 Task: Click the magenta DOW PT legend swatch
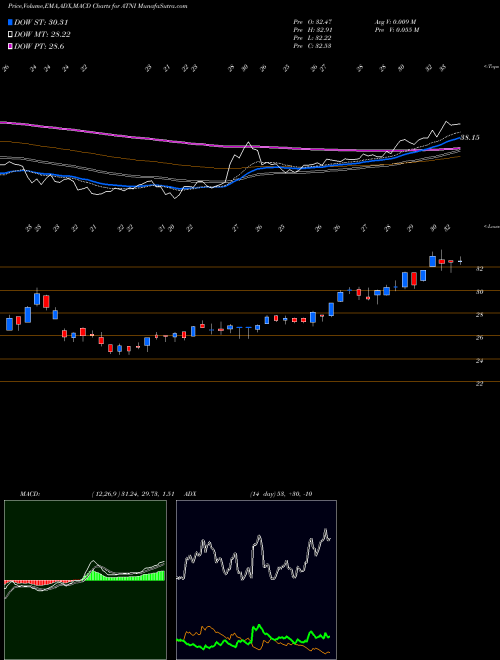coord(10,46)
